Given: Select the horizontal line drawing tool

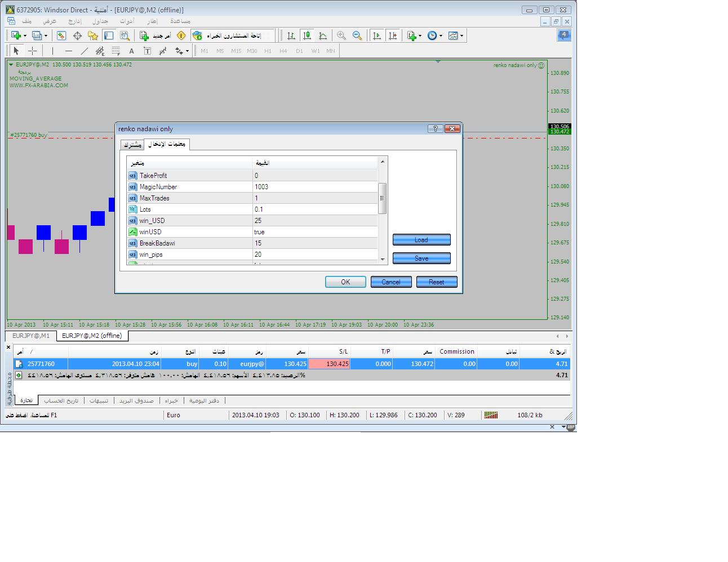Looking at the screenshot, I should pos(68,51).
